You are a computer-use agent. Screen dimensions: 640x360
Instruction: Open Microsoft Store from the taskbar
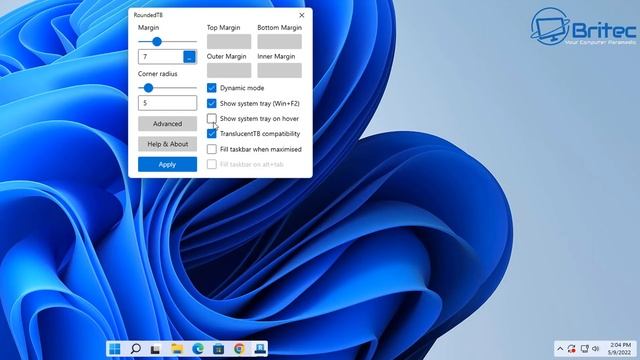coord(218,349)
